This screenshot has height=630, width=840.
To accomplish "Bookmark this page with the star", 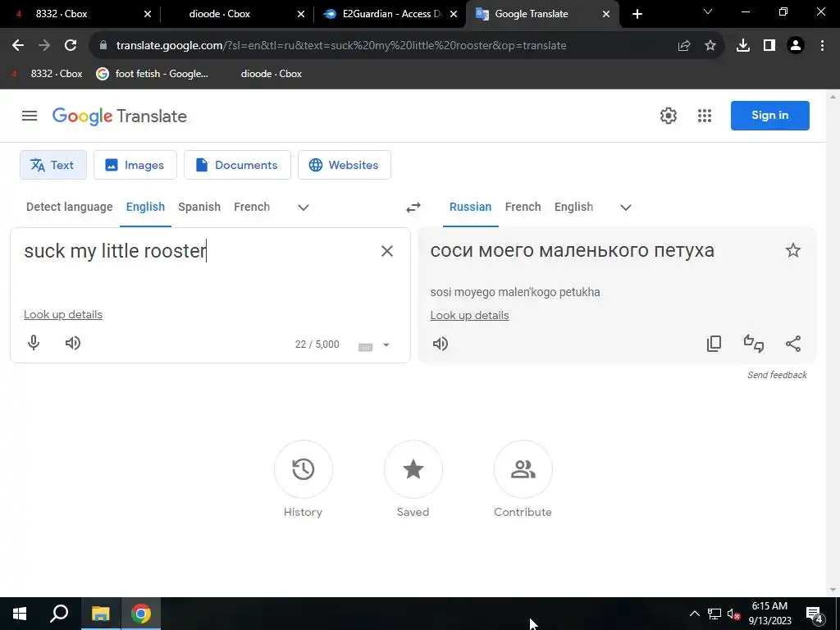I will (x=710, y=46).
